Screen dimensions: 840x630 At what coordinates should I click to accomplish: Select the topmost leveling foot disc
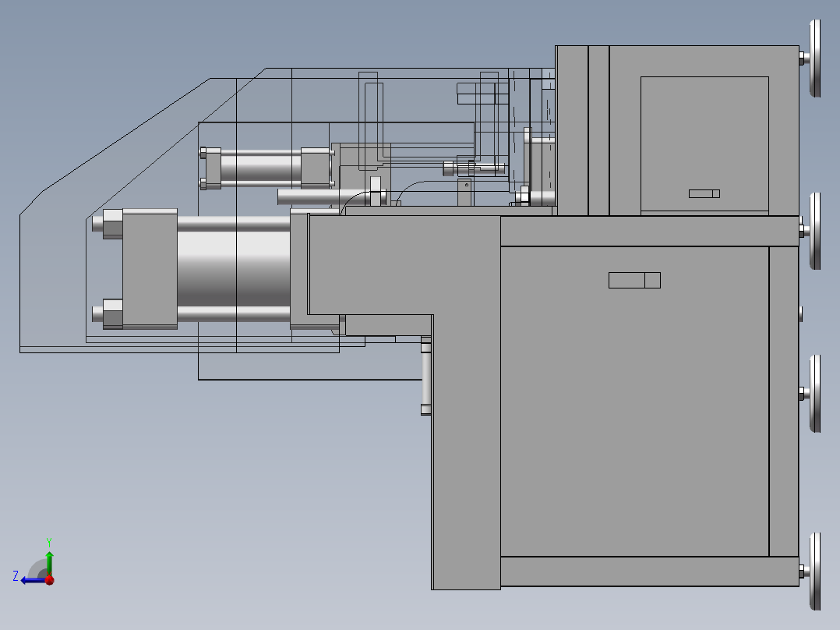(x=815, y=58)
